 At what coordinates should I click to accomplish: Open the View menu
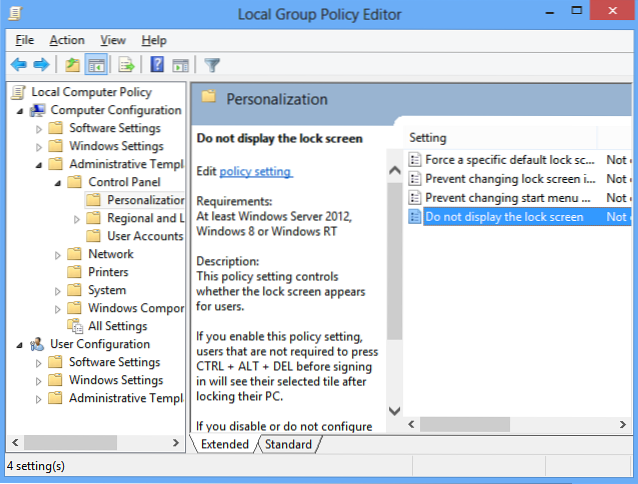point(113,40)
